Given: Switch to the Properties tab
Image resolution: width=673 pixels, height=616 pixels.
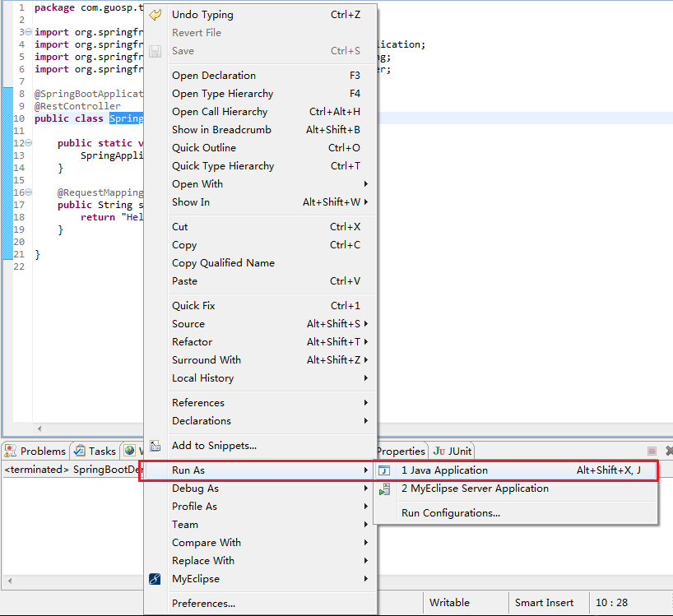Looking at the screenshot, I should click(401, 451).
